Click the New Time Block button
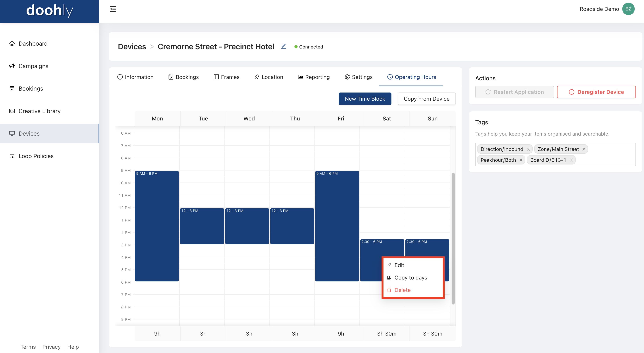This screenshot has width=644, height=353. [x=365, y=99]
